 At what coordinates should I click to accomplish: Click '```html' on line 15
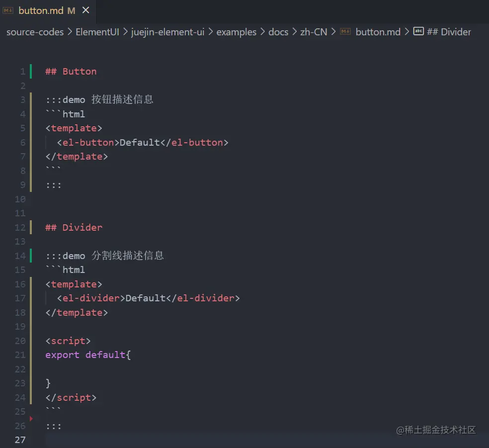[65, 269]
